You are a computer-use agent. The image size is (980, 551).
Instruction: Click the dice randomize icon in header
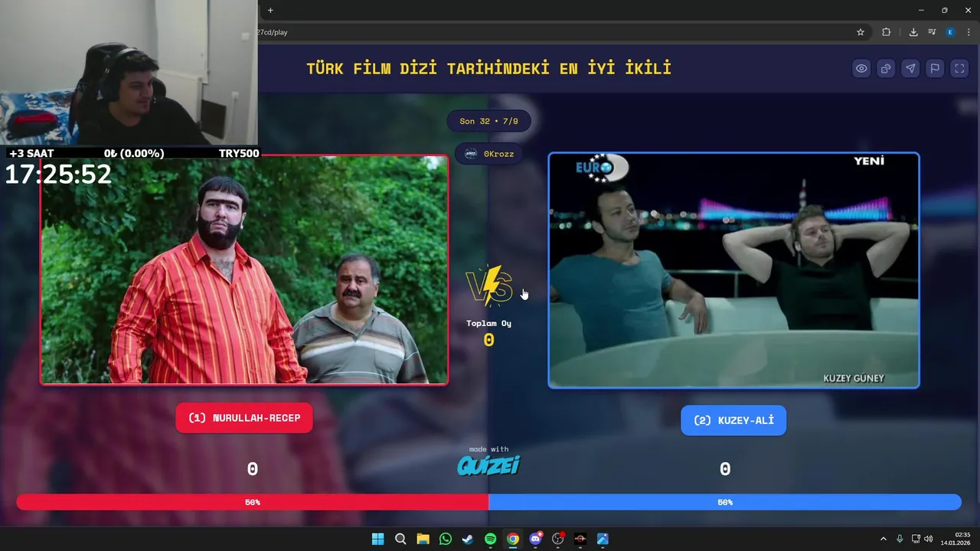[886, 68]
